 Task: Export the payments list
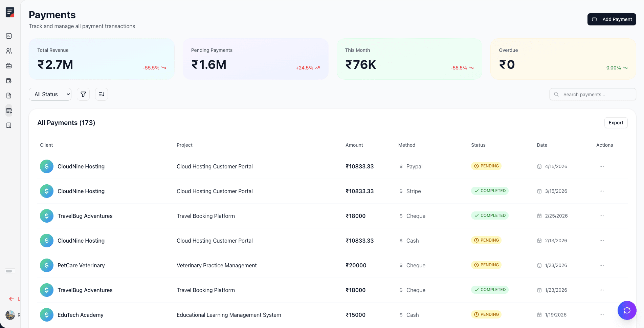(616, 123)
